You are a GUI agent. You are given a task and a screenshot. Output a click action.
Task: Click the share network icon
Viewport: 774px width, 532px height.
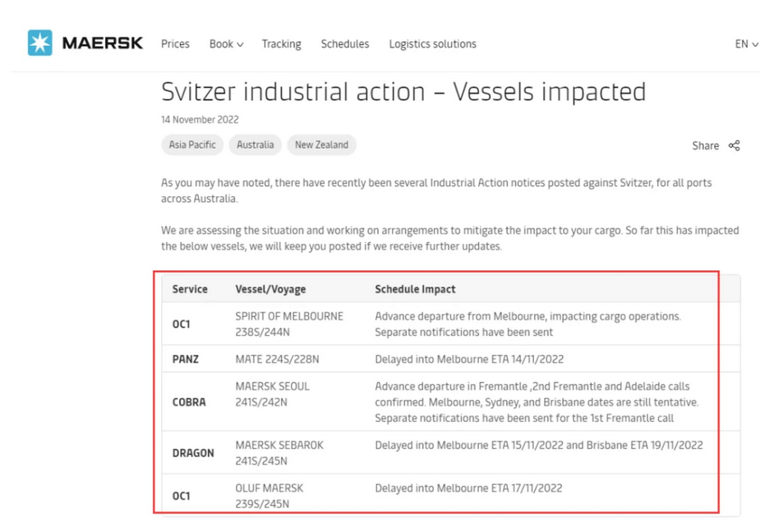[734, 145]
